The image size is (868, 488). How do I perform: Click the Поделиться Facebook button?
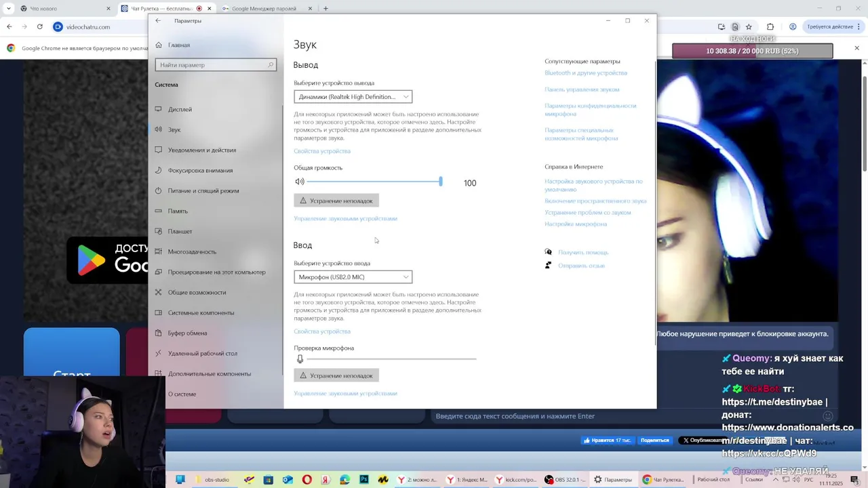[x=654, y=441]
